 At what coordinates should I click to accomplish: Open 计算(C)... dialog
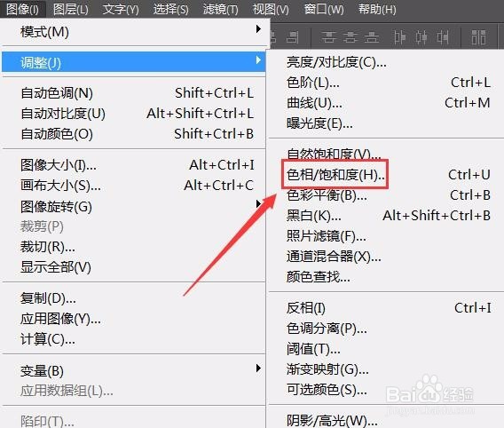(133, 339)
